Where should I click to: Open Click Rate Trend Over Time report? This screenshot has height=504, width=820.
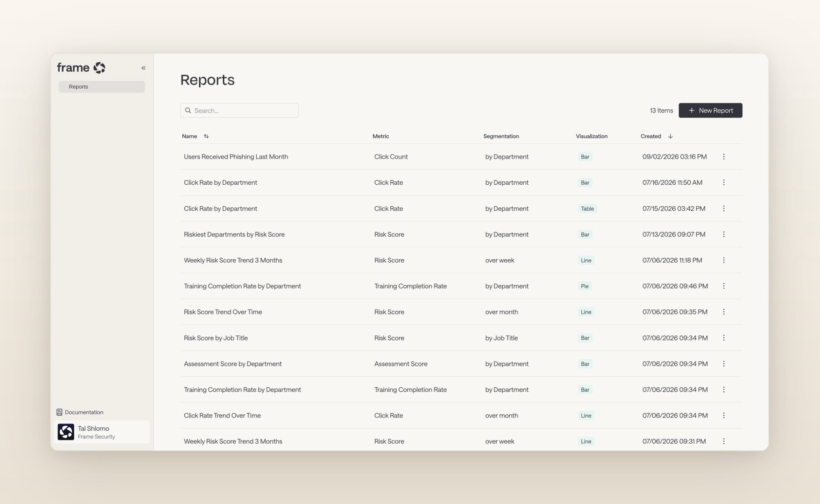(x=222, y=416)
